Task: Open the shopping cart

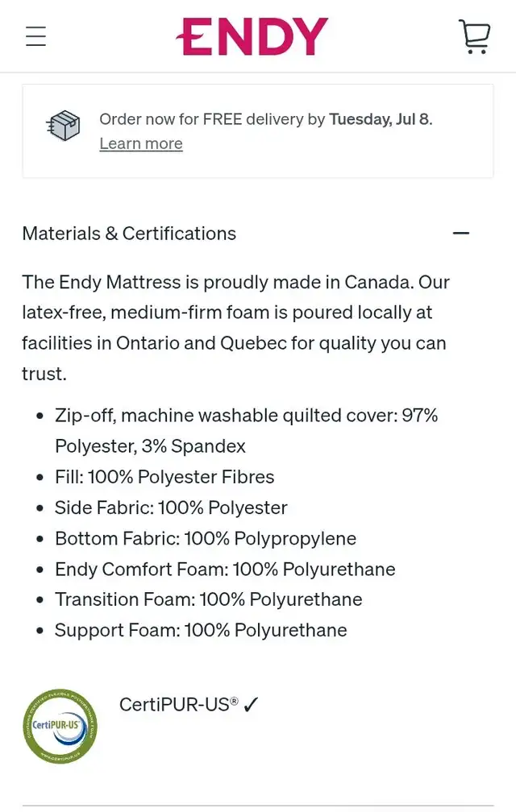Action: tap(474, 36)
